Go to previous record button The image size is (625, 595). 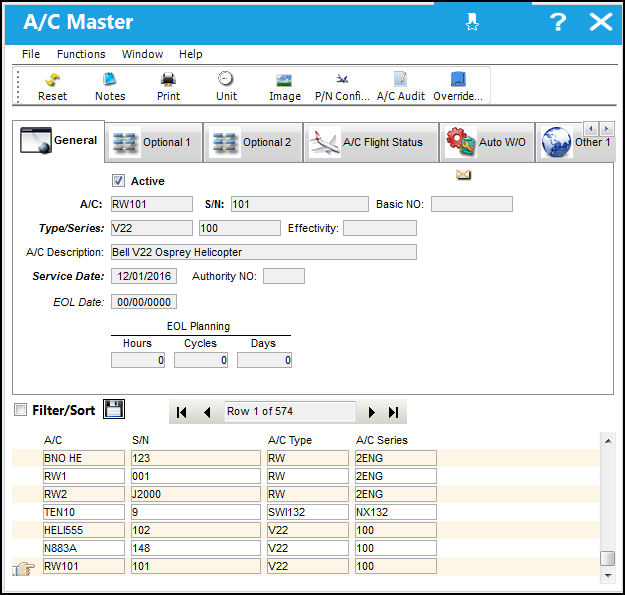pyautogui.click(x=207, y=412)
